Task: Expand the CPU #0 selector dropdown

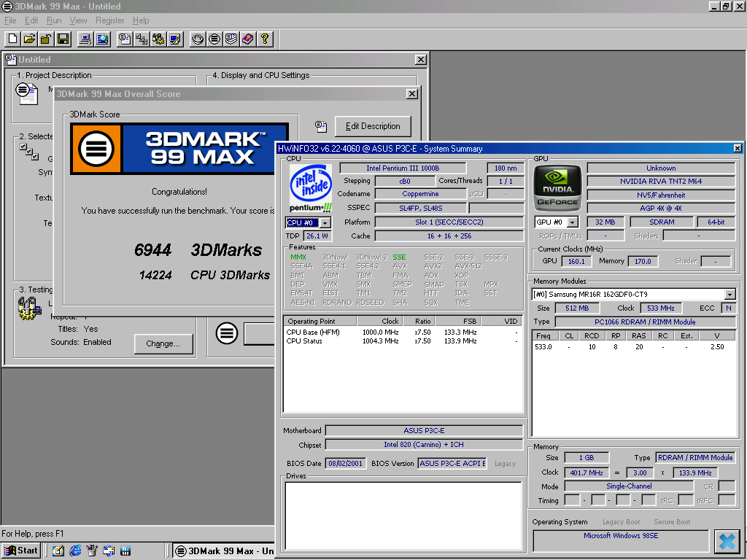Action: coord(325,223)
